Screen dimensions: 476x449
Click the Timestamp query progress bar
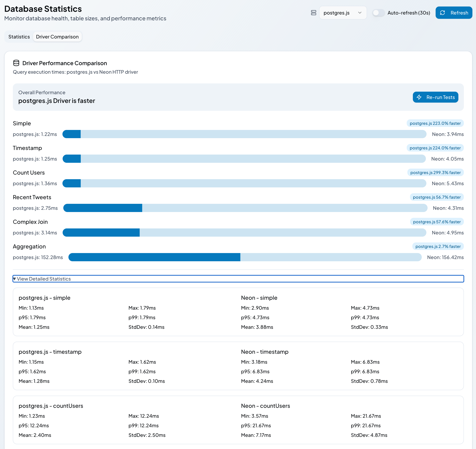coord(244,159)
